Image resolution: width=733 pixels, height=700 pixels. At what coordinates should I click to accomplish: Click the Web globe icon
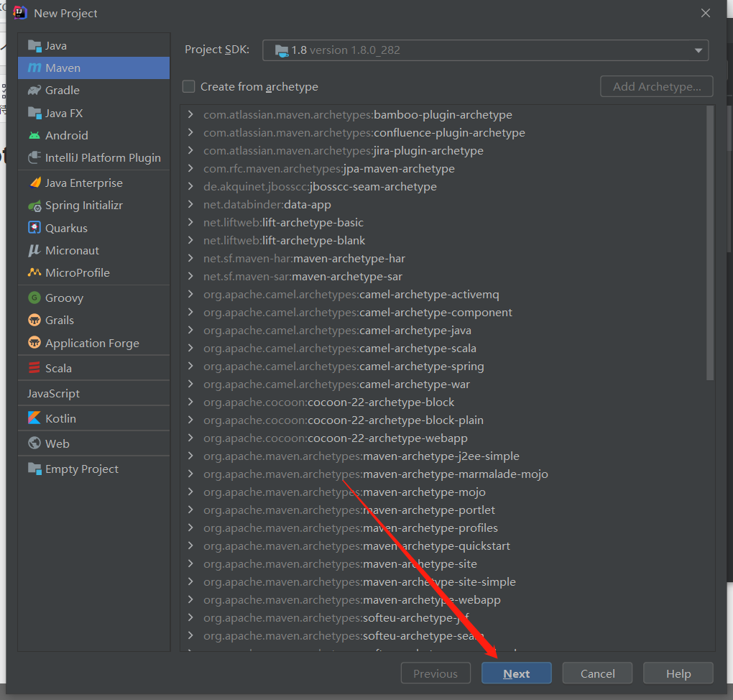[x=34, y=443]
